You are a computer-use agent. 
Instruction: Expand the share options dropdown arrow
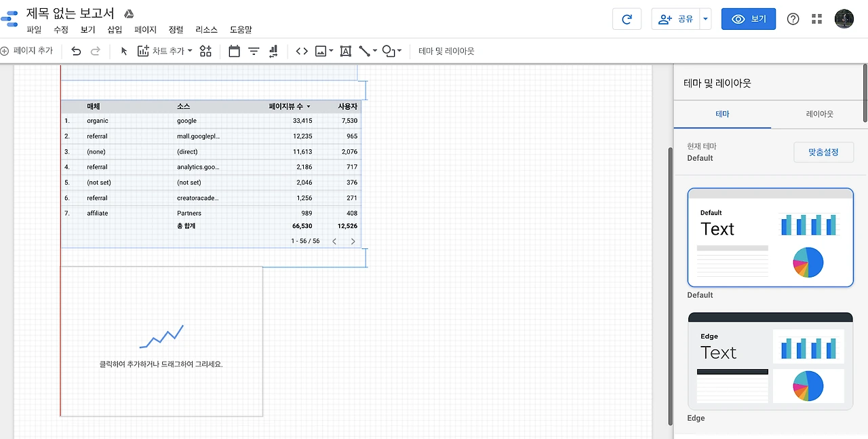(705, 19)
